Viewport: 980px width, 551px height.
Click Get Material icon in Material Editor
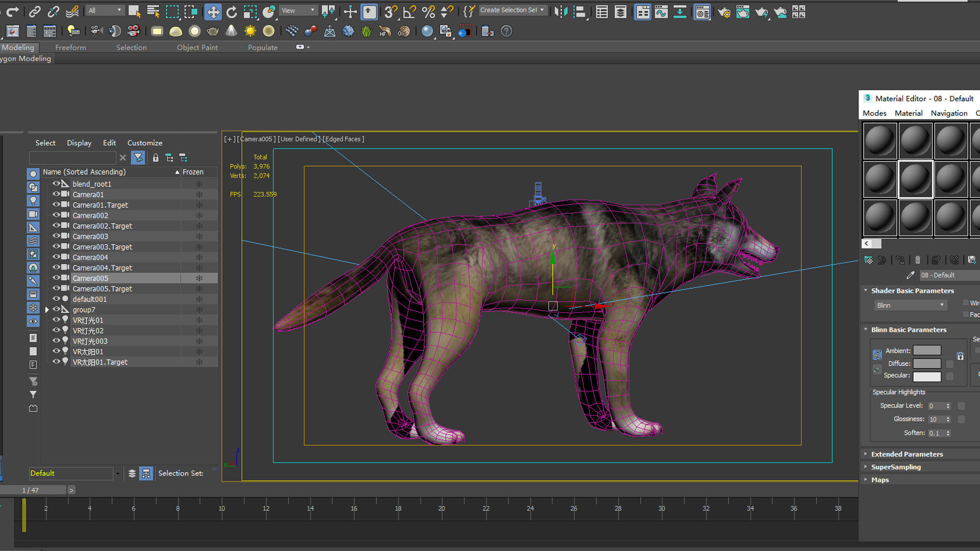868,260
